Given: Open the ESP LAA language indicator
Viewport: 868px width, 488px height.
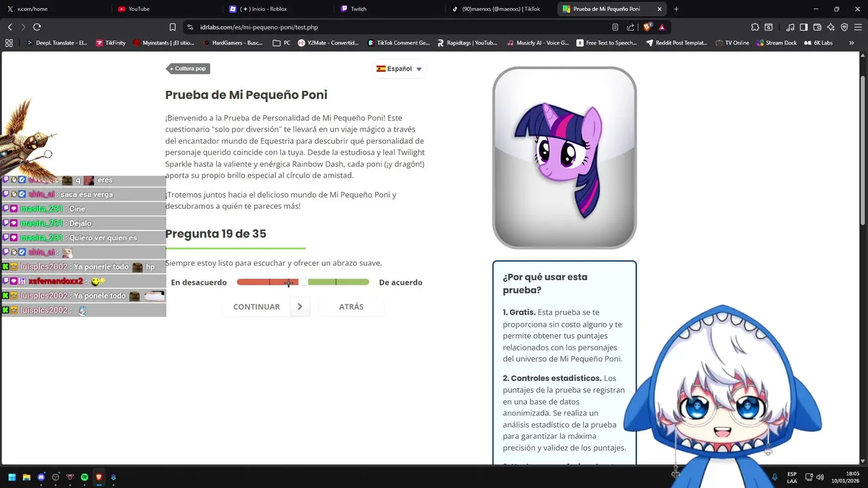Looking at the screenshot, I should pos(792,477).
